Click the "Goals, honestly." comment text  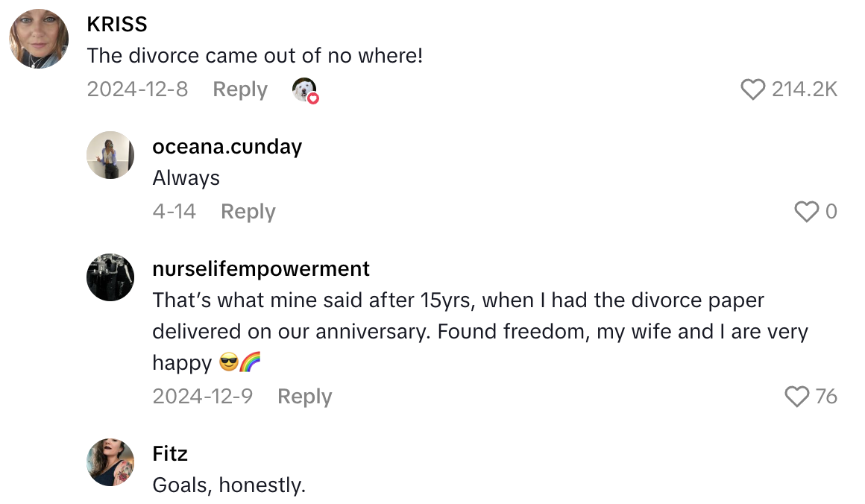(x=229, y=485)
